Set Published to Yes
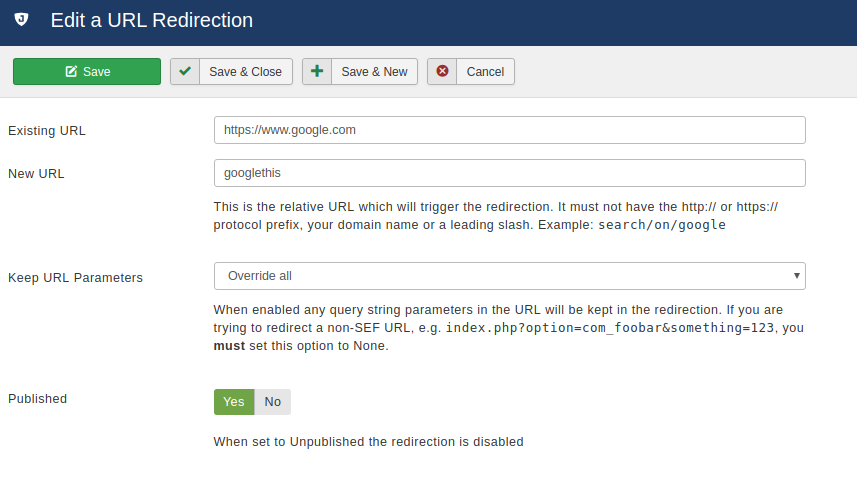 234,402
